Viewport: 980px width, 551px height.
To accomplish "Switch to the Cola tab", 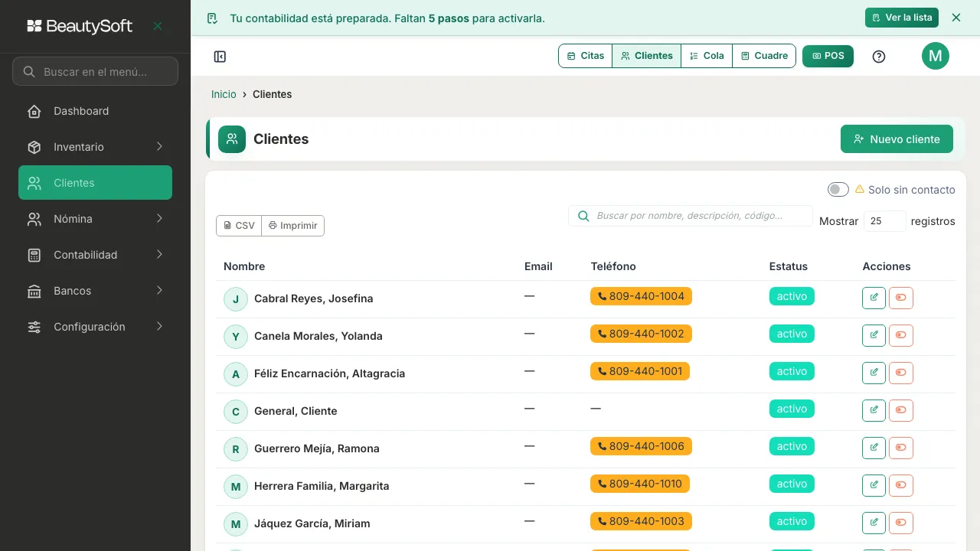I will (x=707, y=56).
